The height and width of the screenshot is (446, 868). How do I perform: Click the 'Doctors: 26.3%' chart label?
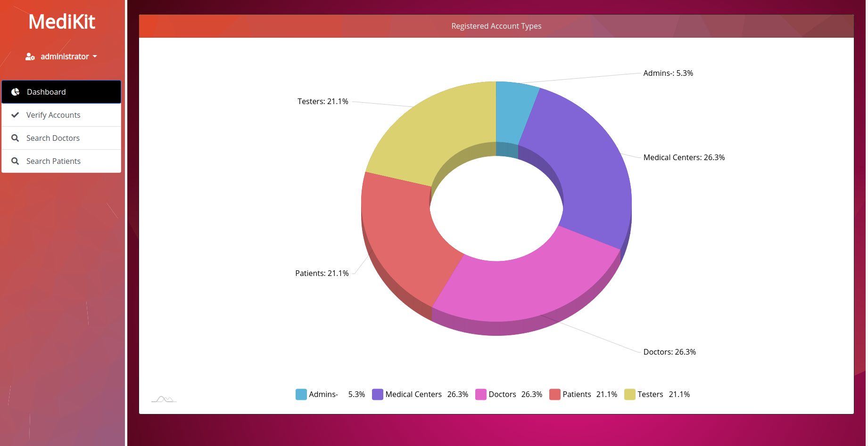[670, 352]
